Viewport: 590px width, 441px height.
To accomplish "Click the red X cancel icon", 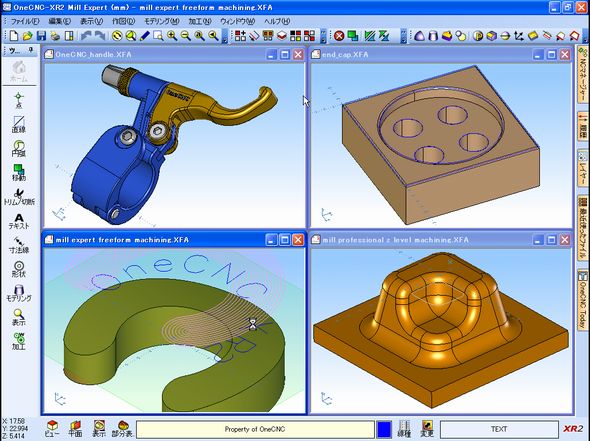I will point(339,36).
